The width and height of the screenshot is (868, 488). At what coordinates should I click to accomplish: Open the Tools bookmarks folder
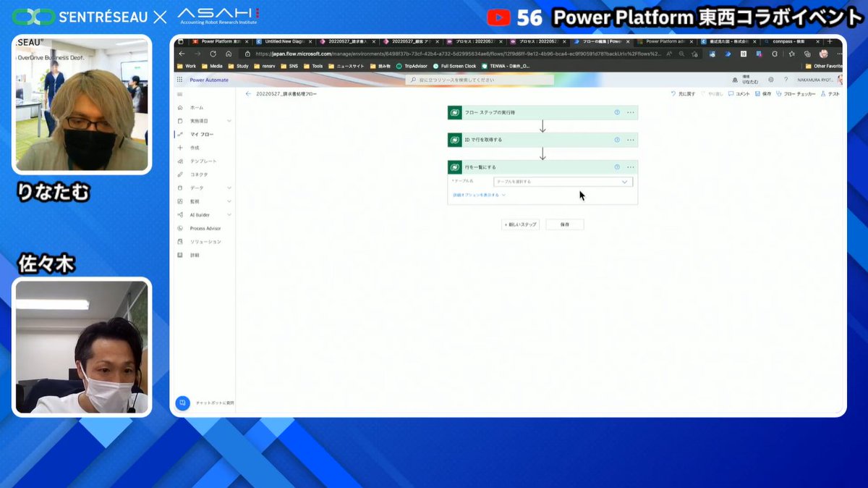pos(313,66)
